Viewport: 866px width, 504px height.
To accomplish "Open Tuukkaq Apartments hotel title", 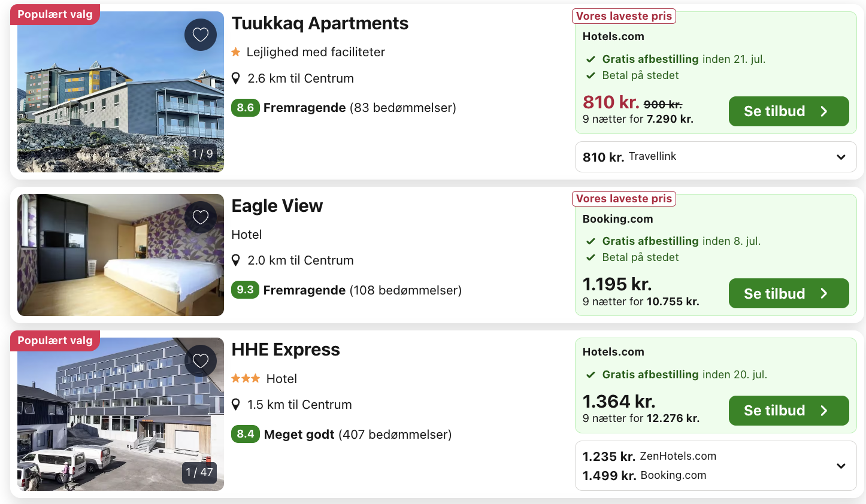I will pos(320,23).
